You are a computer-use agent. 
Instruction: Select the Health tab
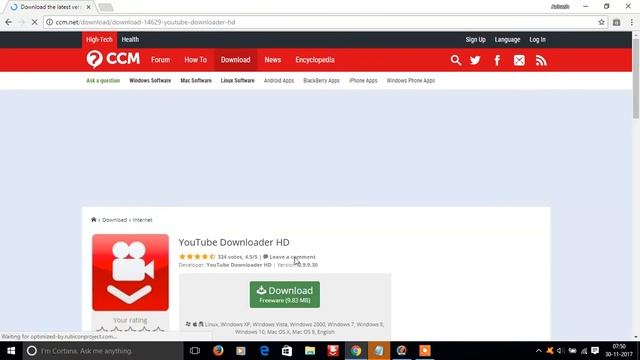tap(130, 40)
